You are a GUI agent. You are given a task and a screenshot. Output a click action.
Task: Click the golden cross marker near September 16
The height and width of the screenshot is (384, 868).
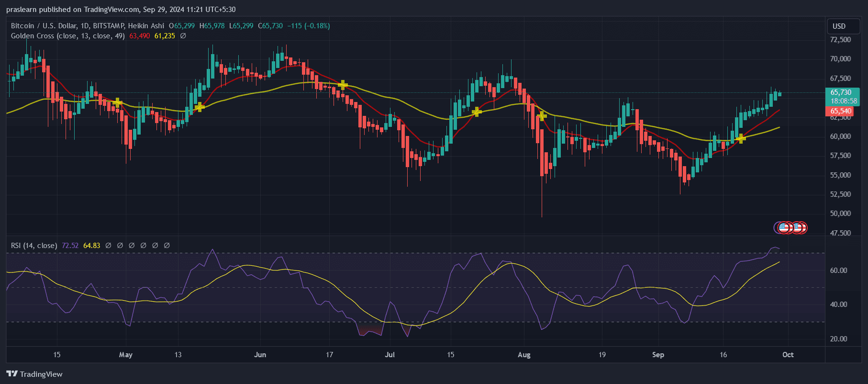point(741,139)
